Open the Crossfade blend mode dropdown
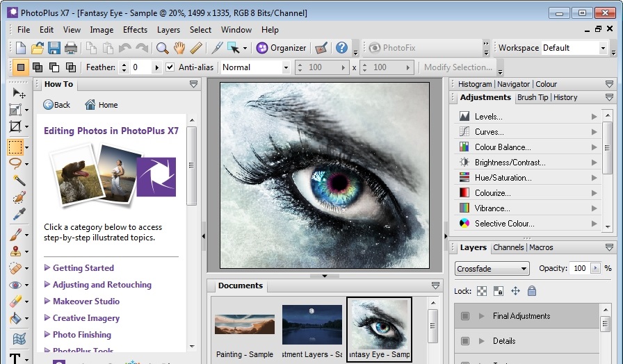Viewport: 623px width, 364px height. [492, 269]
